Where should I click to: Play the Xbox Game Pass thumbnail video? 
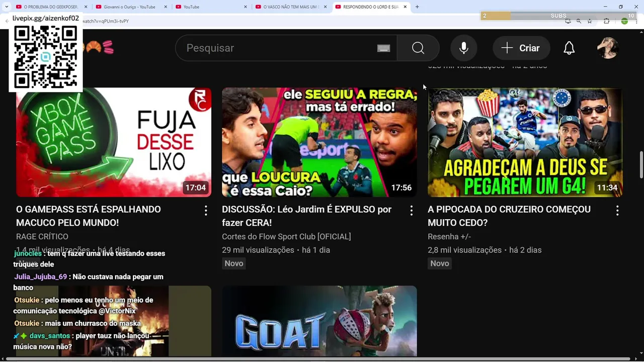(x=114, y=142)
